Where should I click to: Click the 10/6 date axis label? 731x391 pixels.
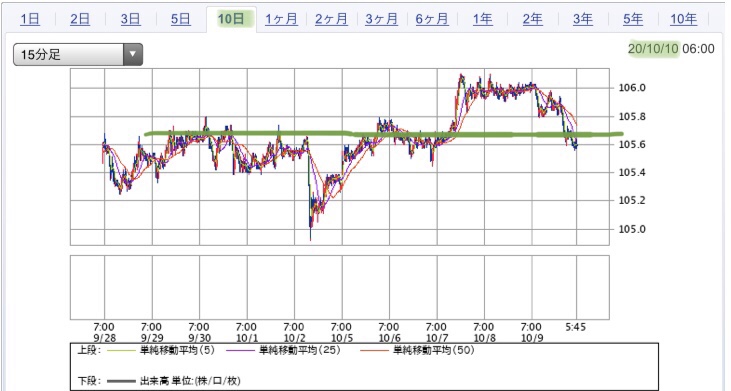point(389,338)
